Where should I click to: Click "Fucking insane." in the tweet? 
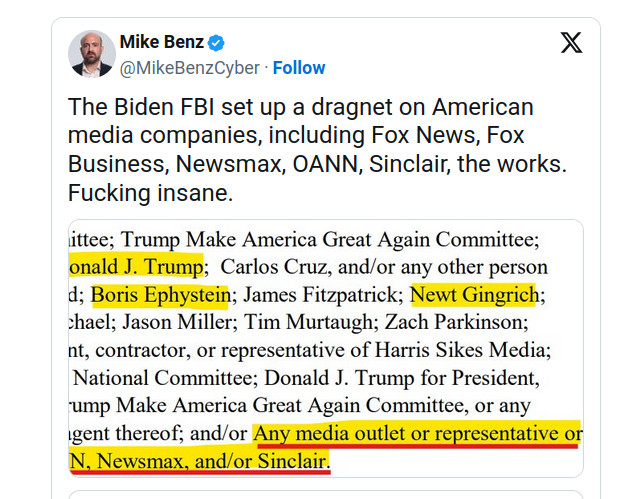click(150, 193)
